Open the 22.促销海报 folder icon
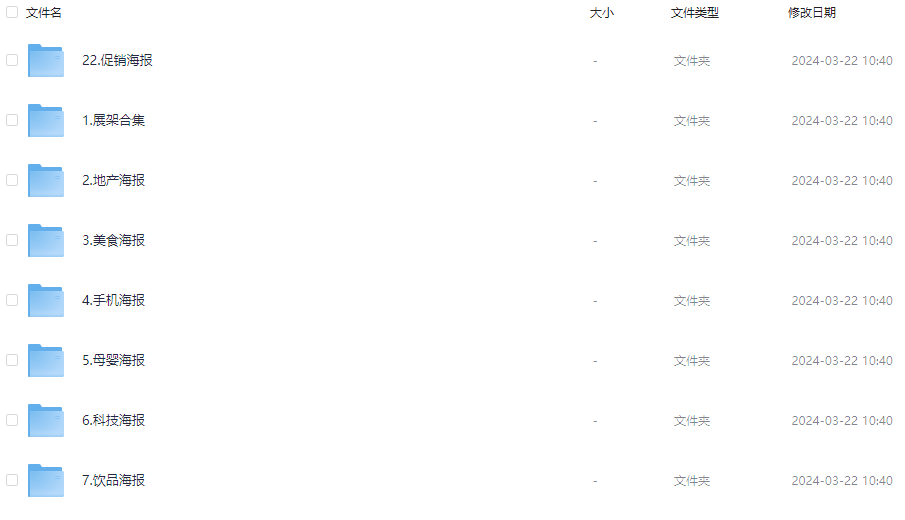The width and height of the screenshot is (905, 520). coord(46,61)
